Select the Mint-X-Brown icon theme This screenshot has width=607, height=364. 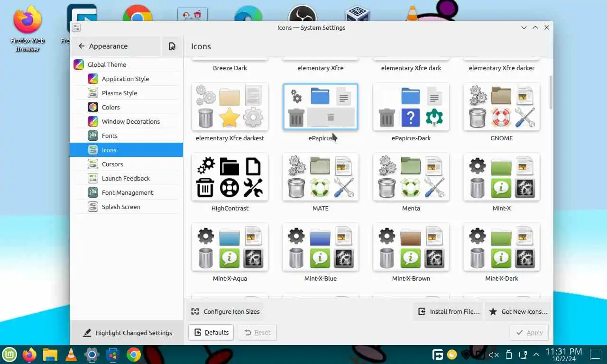coord(411,247)
